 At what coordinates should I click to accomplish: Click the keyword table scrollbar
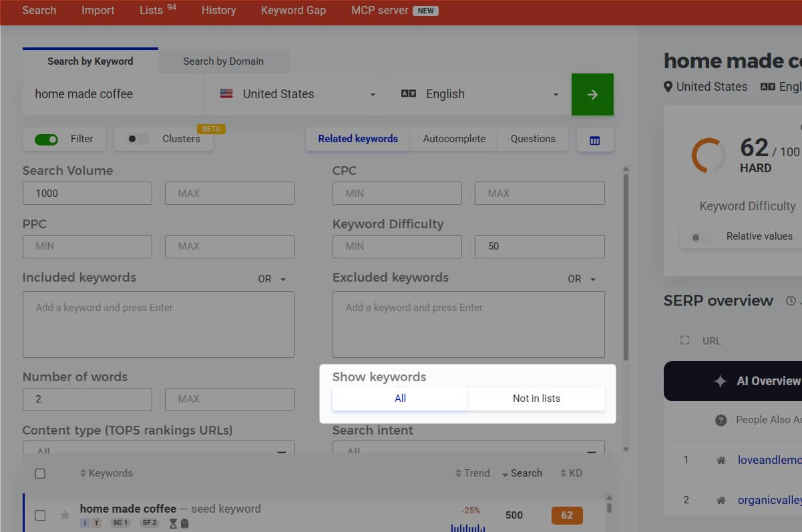(609, 508)
